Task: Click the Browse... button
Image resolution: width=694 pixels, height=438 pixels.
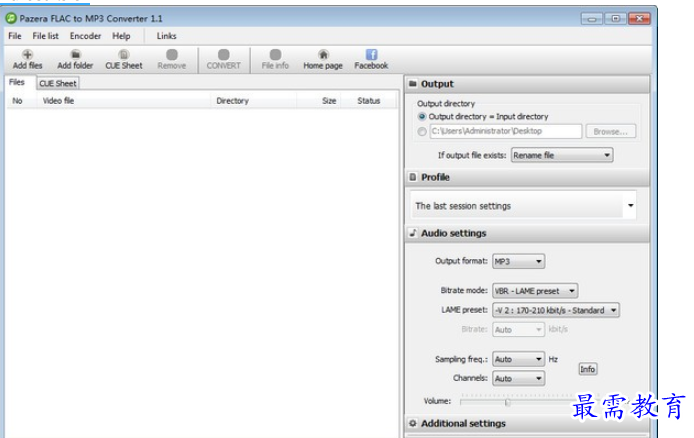Action: (x=611, y=131)
